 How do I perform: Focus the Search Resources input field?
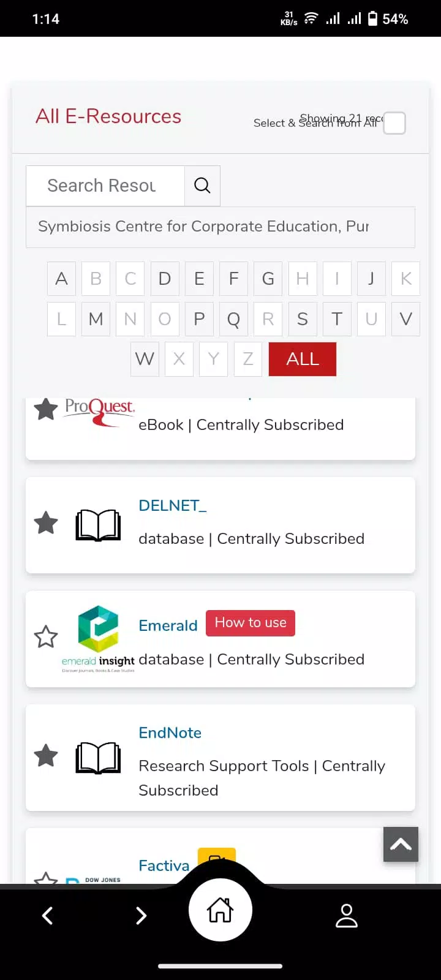[x=105, y=186]
